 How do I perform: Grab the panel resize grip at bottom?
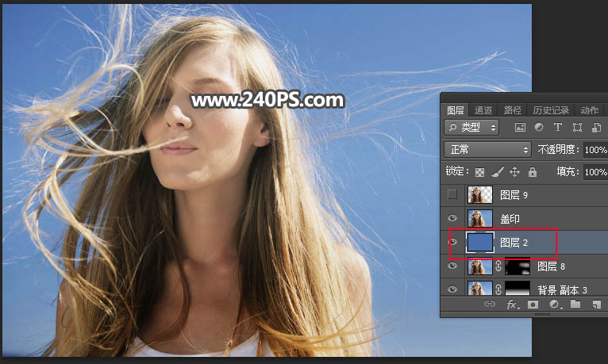click(542, 314)
